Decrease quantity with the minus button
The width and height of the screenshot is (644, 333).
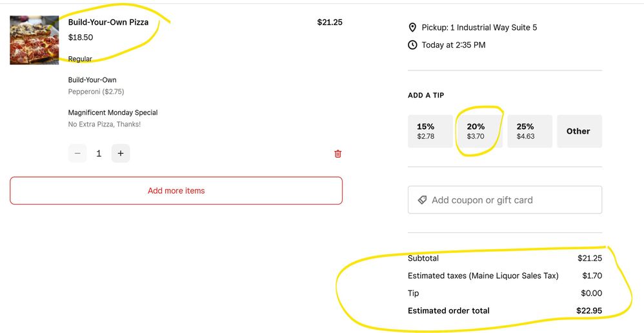pos(77,154)
